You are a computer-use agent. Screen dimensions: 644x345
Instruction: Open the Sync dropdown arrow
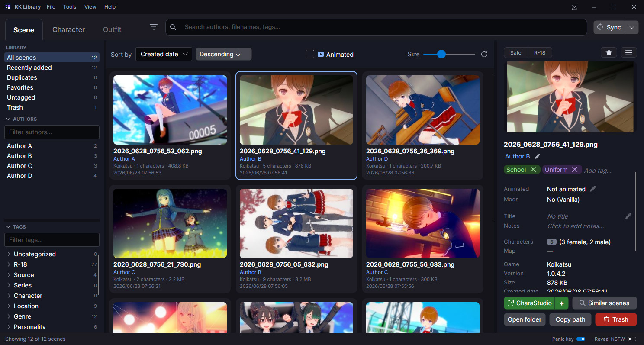click(632, 27)
